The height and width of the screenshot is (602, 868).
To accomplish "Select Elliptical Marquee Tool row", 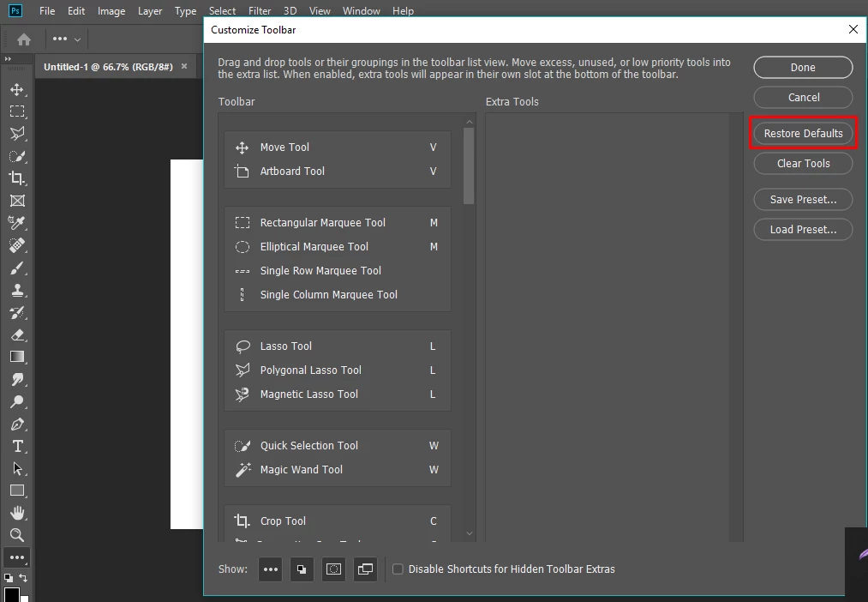I will (x=337, y=247).
